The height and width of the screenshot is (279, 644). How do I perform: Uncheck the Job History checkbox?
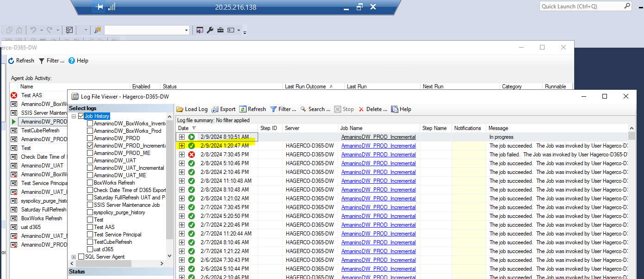[81, 116]
